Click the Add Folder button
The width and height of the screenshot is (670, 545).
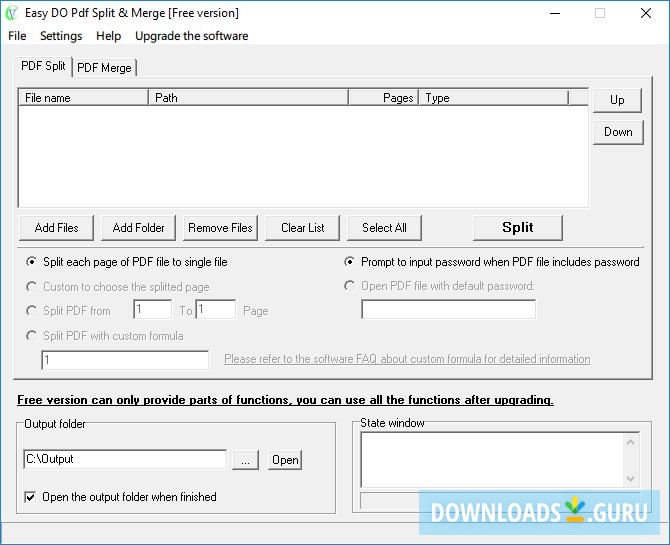pyautogui.click(x=138, y=228)
